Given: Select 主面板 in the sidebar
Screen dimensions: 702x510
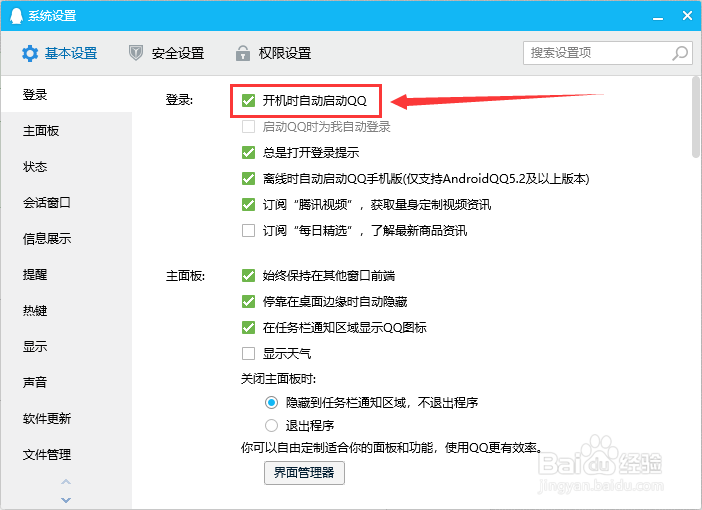Looking at the screenshot, I should click(66, 131).
